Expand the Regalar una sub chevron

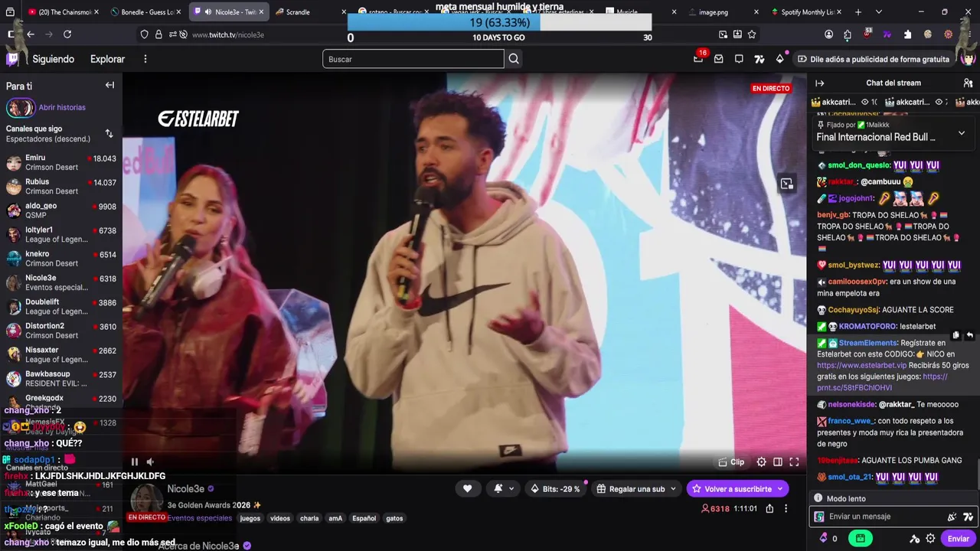click(673, 488)
